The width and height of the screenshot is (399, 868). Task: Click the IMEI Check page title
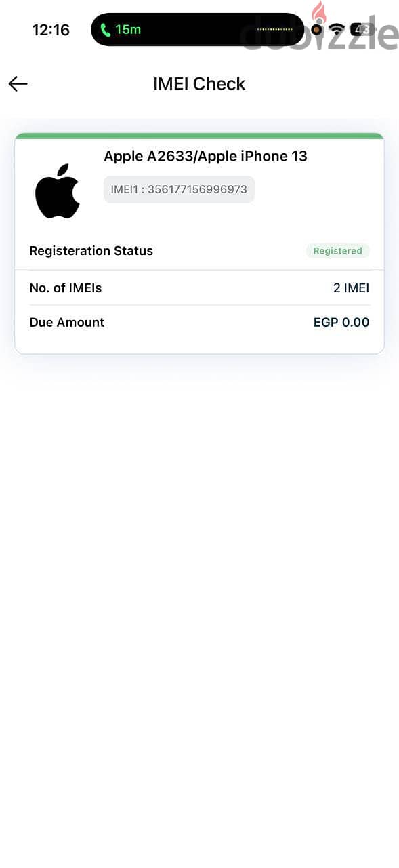tap(199, 83)
